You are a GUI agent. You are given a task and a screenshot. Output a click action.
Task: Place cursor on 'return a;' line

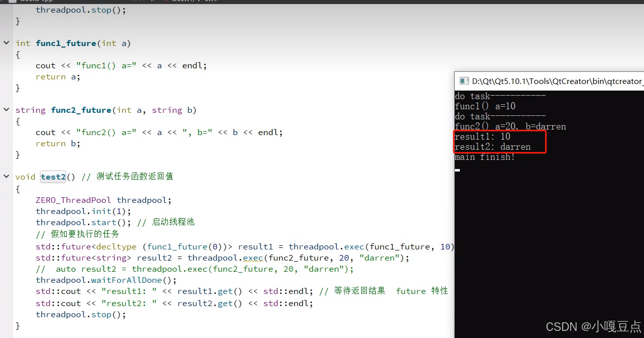click(58, 77)
